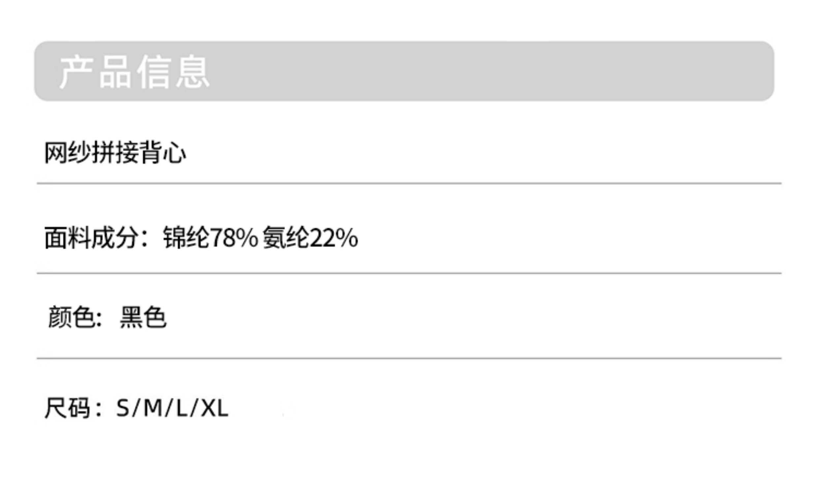Viewport: 818px width, 504px height.
Task: Click the slash between M and L
Action: pos(169,408)
